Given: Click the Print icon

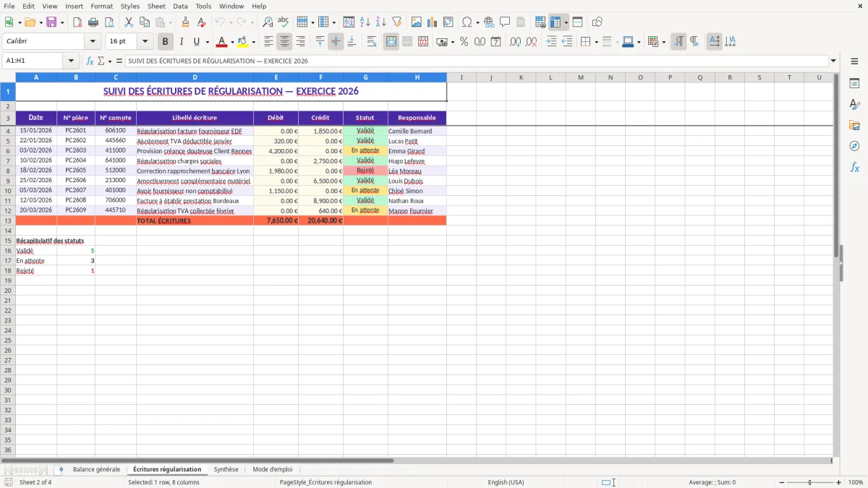Looking at the screenshot, I should click(93, 22).
